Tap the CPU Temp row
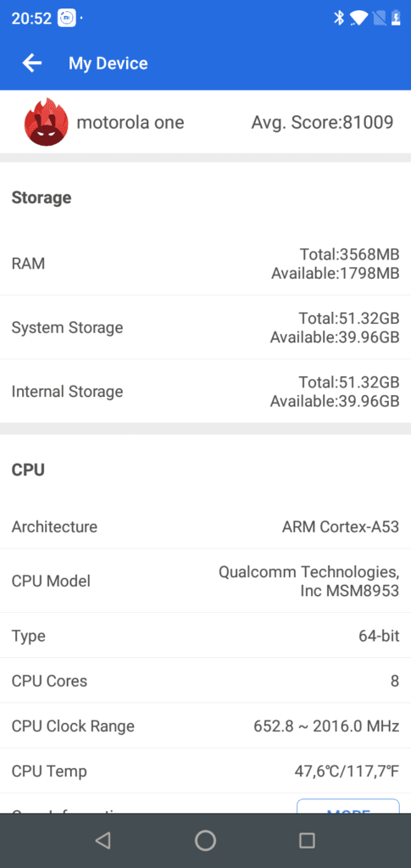The height and width of the screenshot is (868, 411). coord(205,771)
